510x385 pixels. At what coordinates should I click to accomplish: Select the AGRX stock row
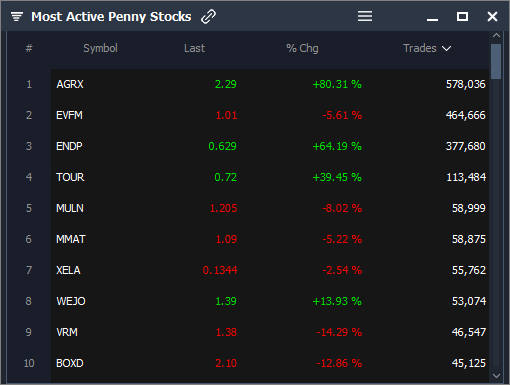tap(270, 84)
